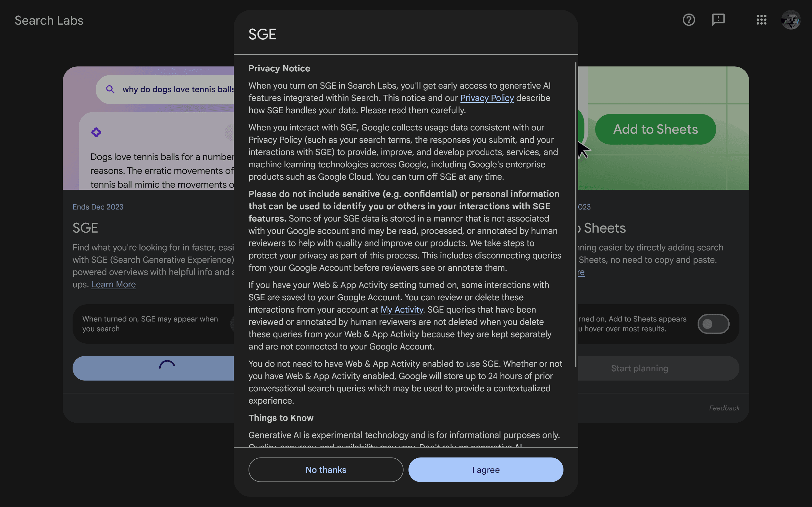
Task: Click the loading SGE action button
Action: (153, 368)
